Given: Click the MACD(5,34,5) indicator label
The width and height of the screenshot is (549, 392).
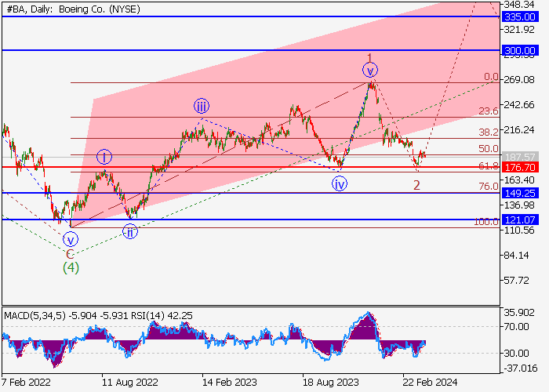Looking at the screenshot, I should tap(35, 316).
